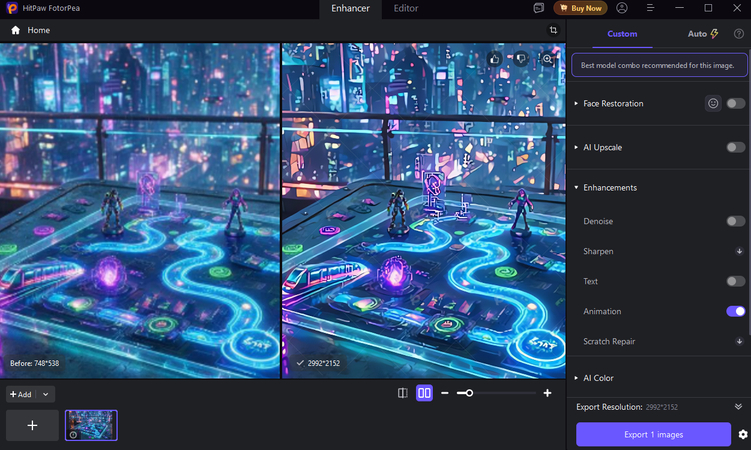The width and height of the screenshot is (751, 450).
Task: Enable the Face Restoration toggle
Action: [x=736, y=103]
